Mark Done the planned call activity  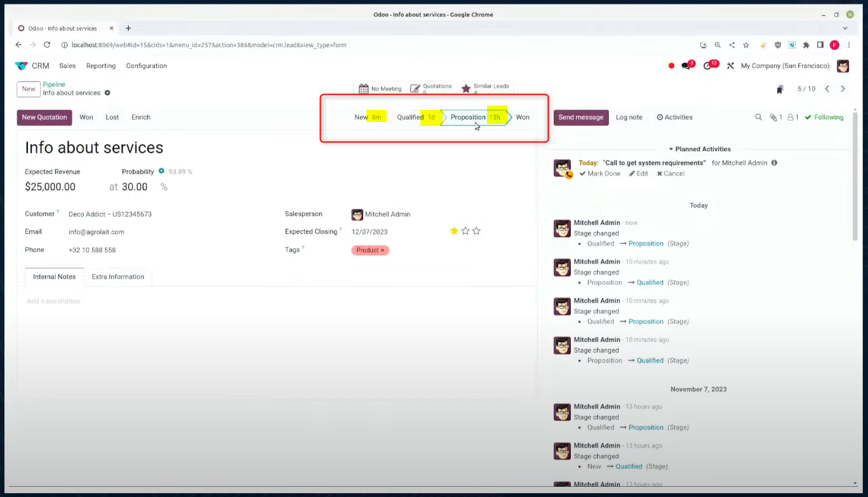600,174
